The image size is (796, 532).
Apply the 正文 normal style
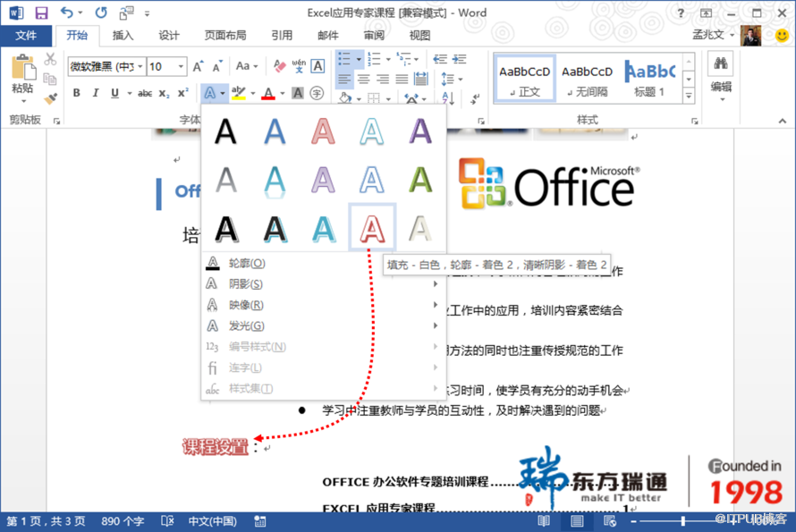pos(524,80)
